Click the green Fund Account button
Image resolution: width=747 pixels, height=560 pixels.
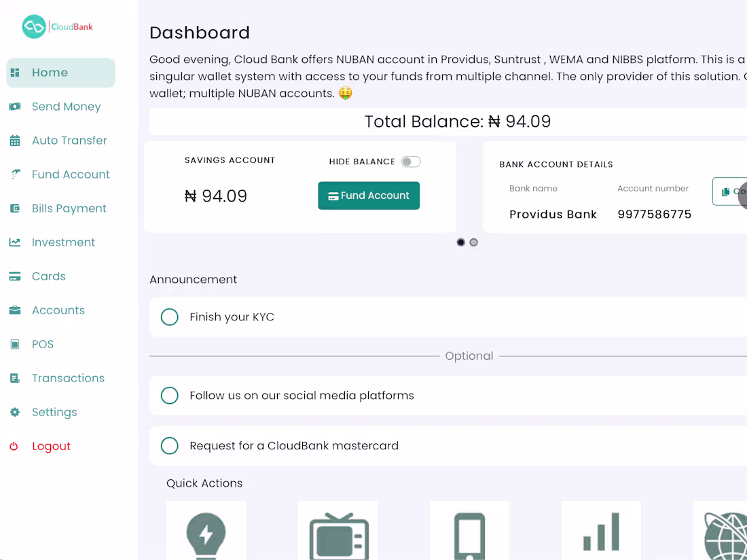[369, 195]
